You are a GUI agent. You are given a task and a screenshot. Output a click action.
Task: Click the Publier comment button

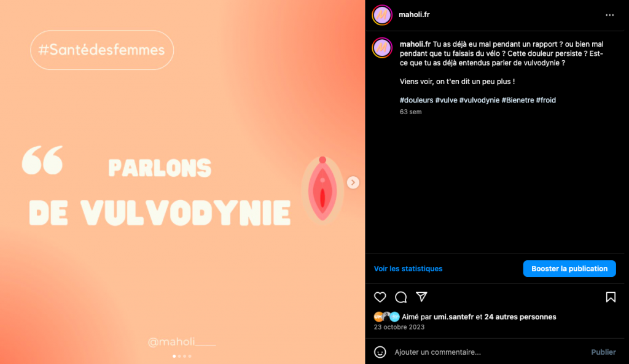[x=603, y=352]
